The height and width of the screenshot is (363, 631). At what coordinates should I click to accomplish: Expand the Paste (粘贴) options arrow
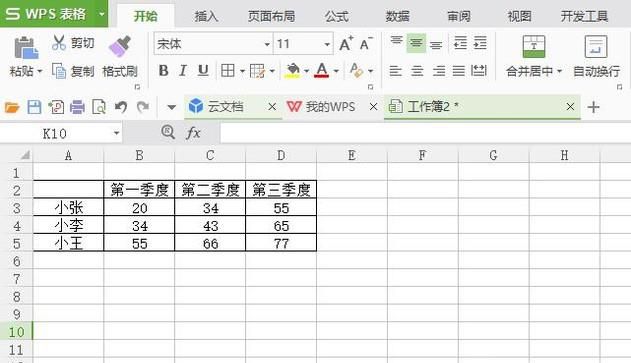click(40, 72)
